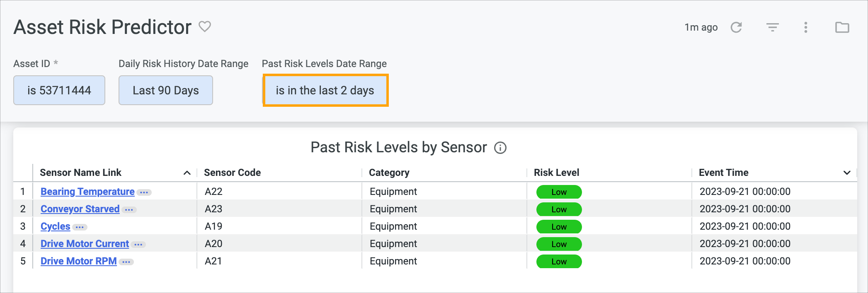
Task: Open the Asset ID filter dropdown
Action: click(x=59, y=90)
